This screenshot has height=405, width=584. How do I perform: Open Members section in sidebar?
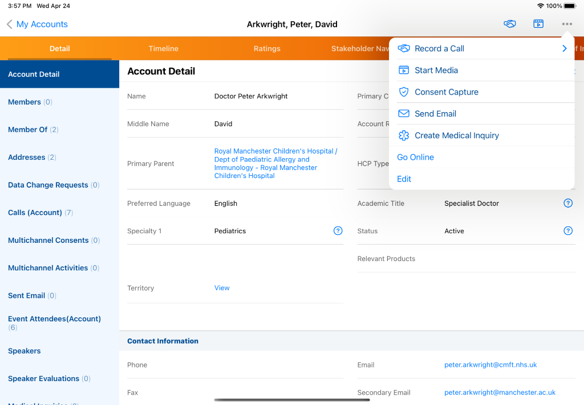pyautogui.click(x=60, y=102)
